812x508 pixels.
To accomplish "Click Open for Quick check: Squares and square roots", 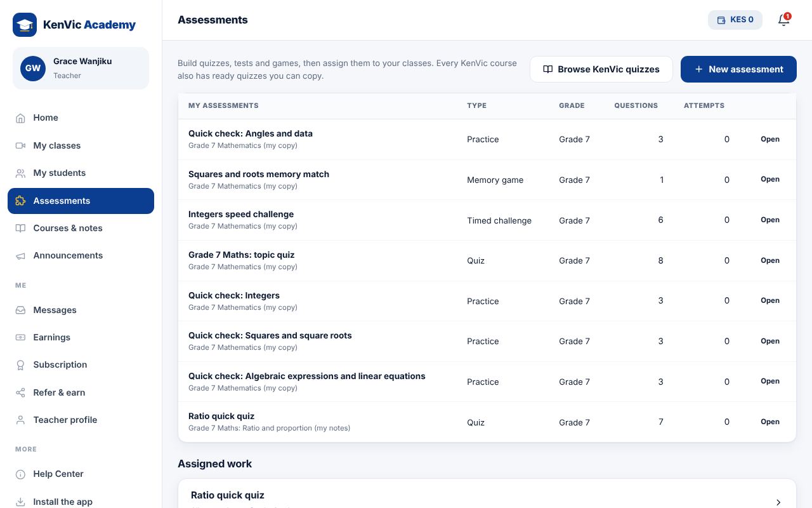I will 770,341.
